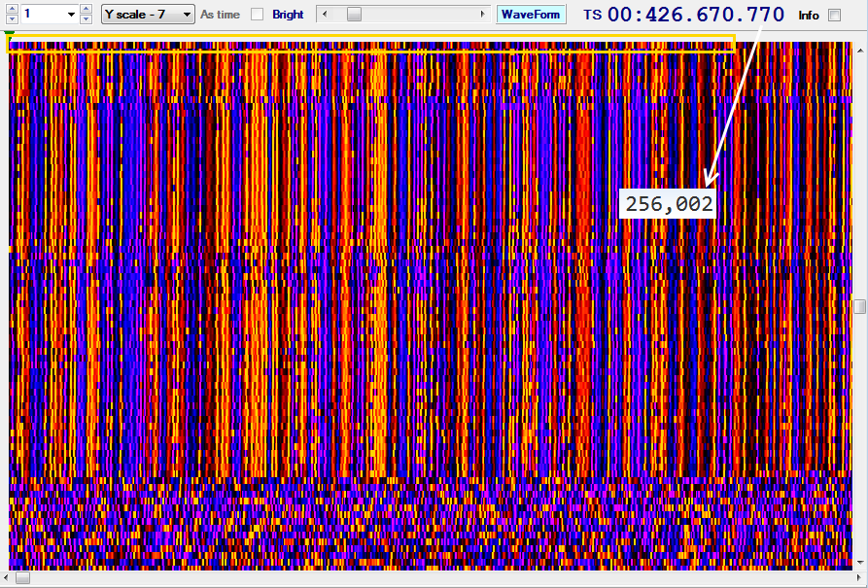Open the Y scale - 7 dropdown
Image resolution: width=868 pixels, height=588 pixels.
[x=148, y=15]
